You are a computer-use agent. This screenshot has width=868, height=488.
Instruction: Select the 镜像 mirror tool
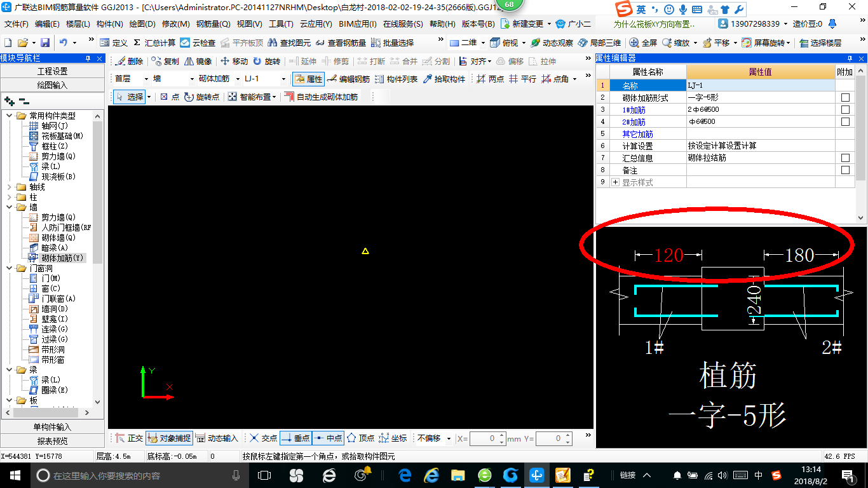(x=198, y=62)
